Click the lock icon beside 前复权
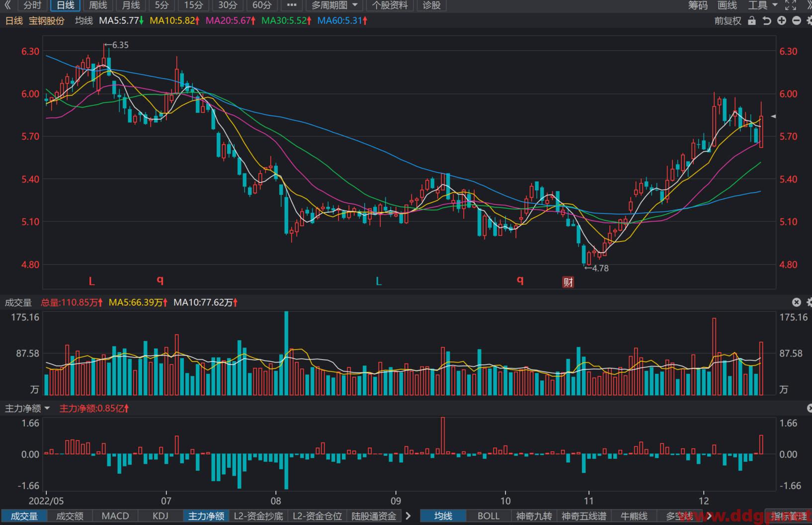The width and height of the screenshot is (812, 525). click(752, 21)
